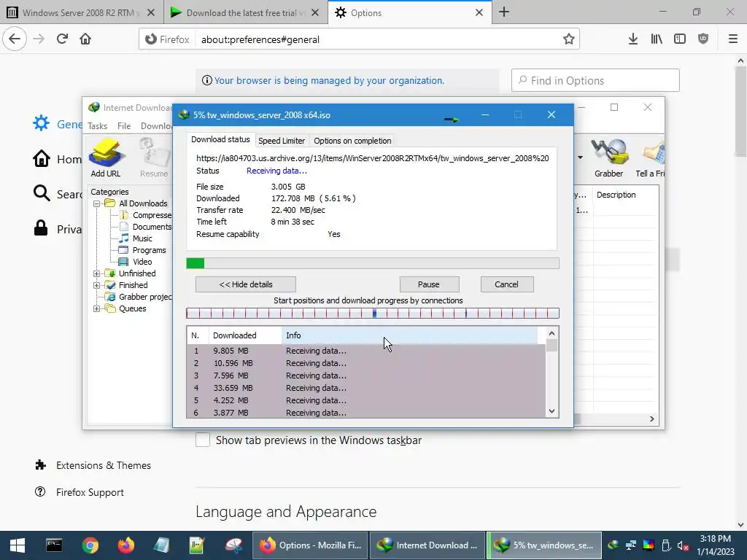
Task: Click the IDM system tray icon
Action: point(614,545)
